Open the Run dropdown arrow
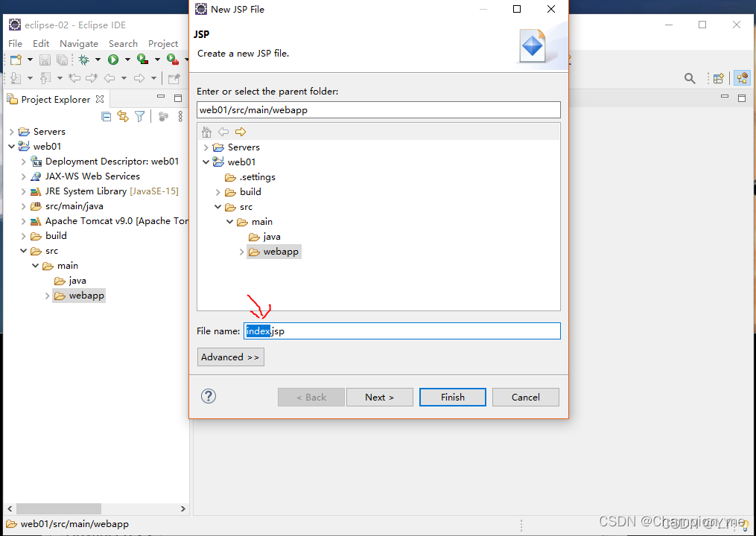The image size is (756, 536). click(x=127, y=60)
